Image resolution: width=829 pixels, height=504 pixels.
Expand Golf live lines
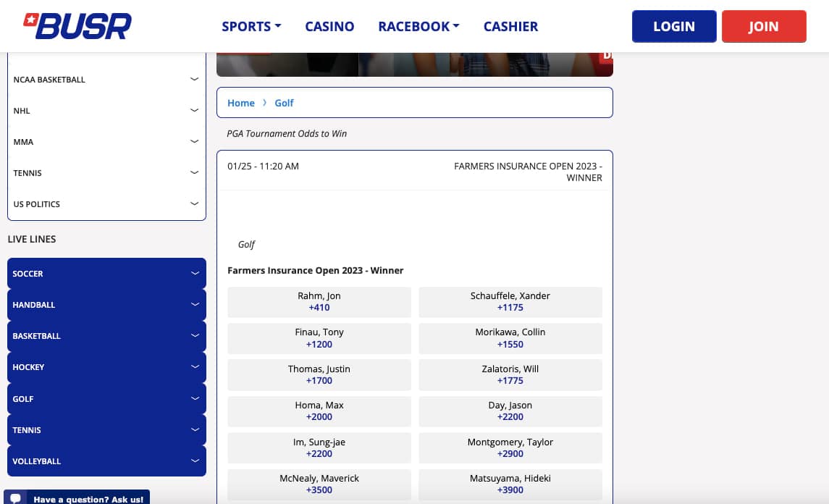(x=106, y=399)
